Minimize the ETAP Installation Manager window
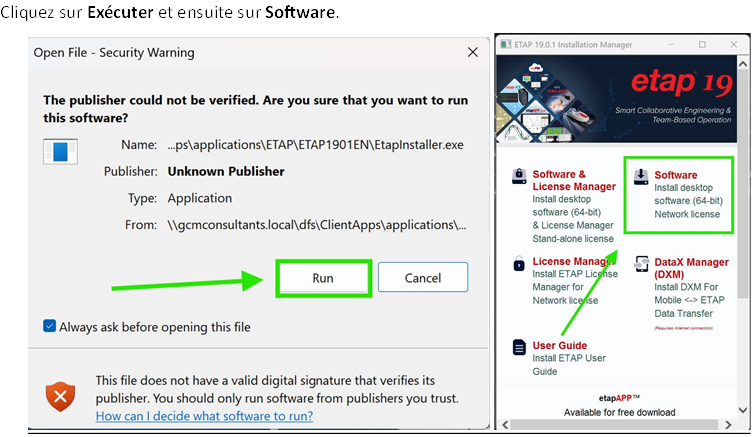This screenshot has width=755, height=437. click(x=671, y=44)
